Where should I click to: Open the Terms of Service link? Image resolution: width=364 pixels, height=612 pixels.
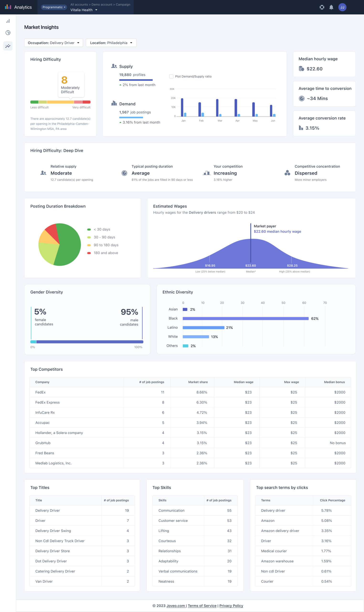click(202, 606)
